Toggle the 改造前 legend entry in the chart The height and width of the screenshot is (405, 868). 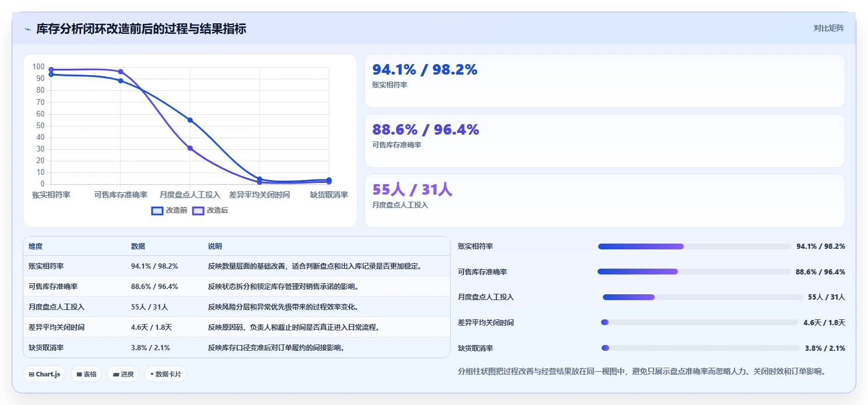point(169,210)
